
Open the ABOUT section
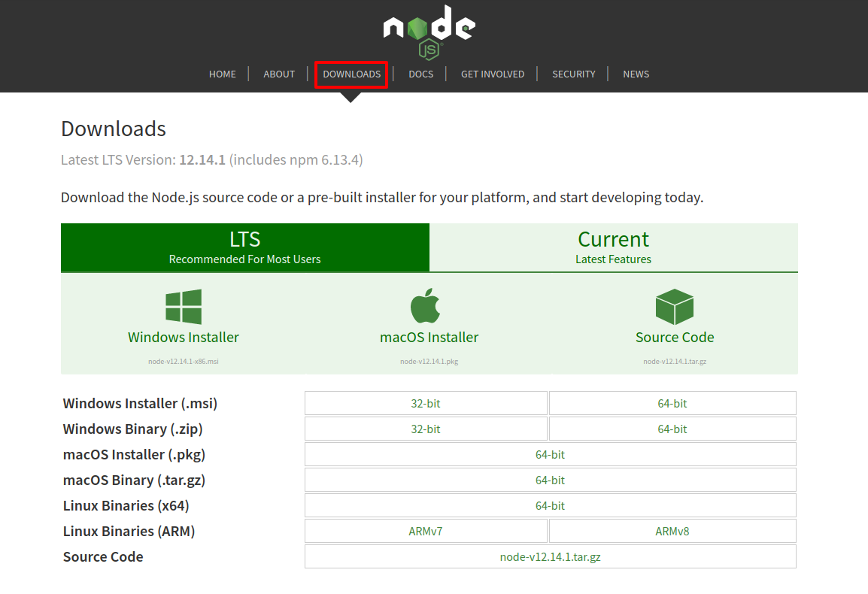[x=279, y=74]
